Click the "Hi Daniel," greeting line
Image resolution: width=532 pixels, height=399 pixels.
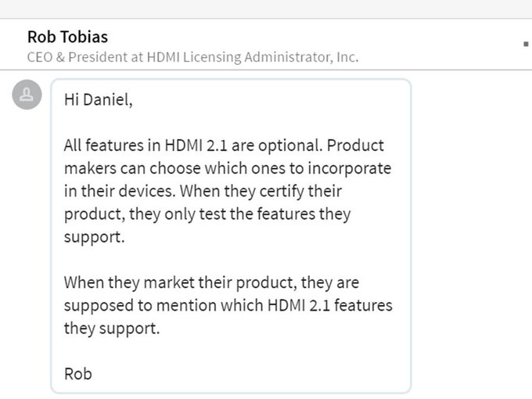98,101
